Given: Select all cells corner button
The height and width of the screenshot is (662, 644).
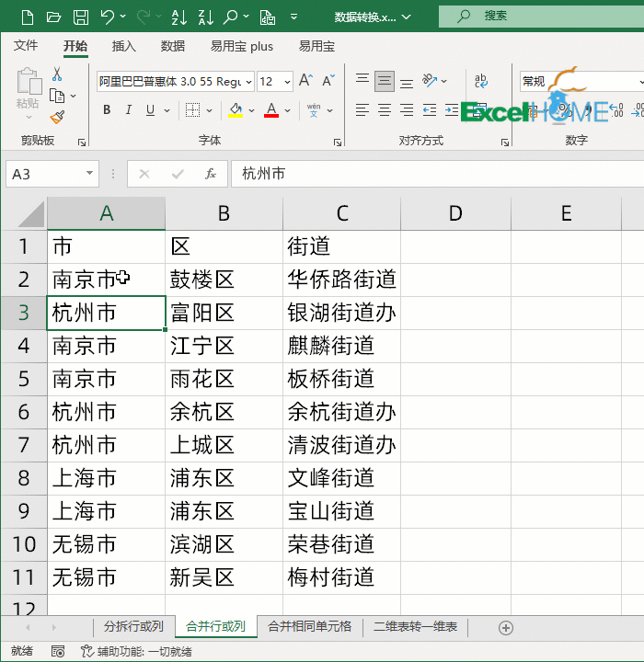Looking at the screenshot, I should pyautogui.click(x=30, y=214).
